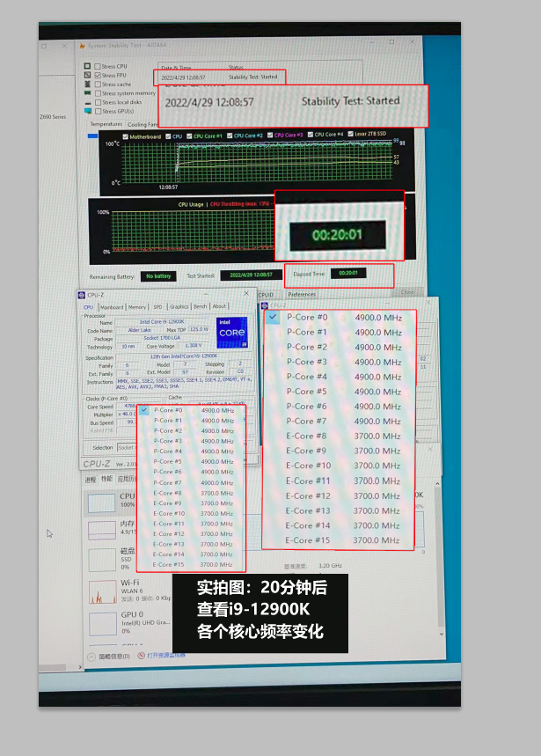Click Task Manager scrollbar down arrow
The height and width of the screenshot is (756, 541).
pos(442,634)
